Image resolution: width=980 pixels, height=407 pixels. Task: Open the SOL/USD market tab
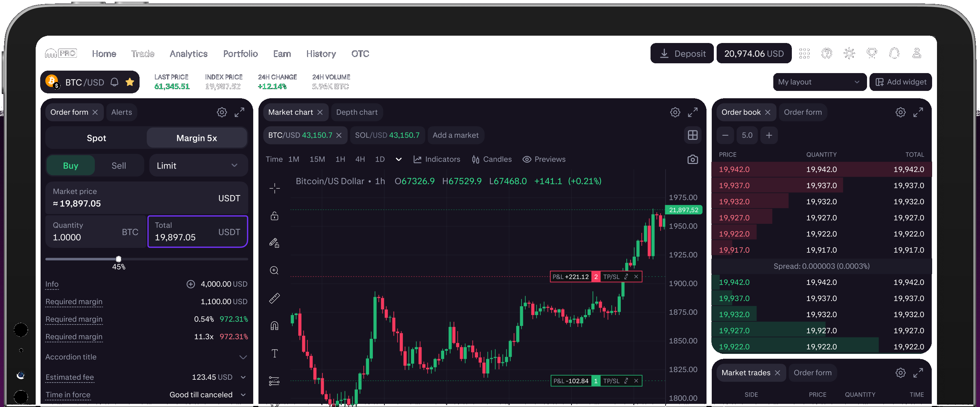(387, 135)
